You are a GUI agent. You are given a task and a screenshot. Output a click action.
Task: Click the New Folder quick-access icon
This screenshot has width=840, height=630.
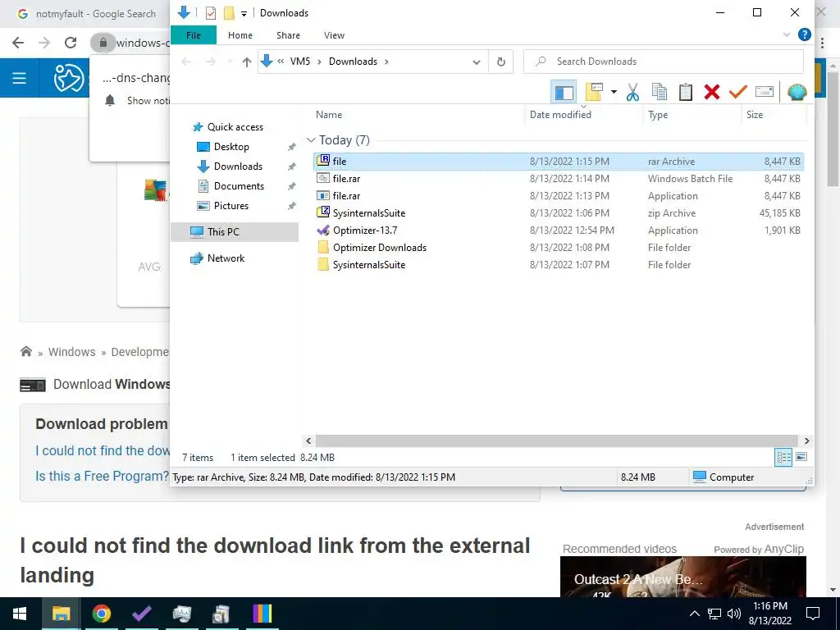point(229,13)
